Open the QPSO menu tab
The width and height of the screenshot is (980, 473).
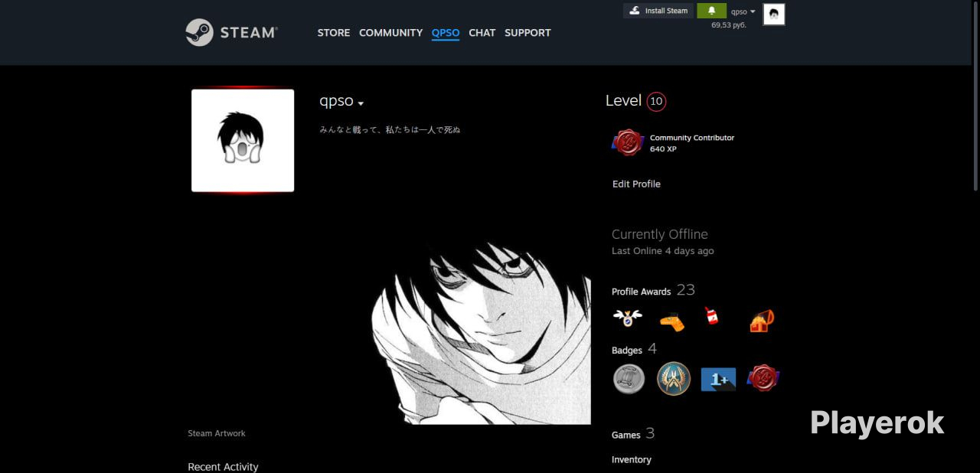coord(446,33)
